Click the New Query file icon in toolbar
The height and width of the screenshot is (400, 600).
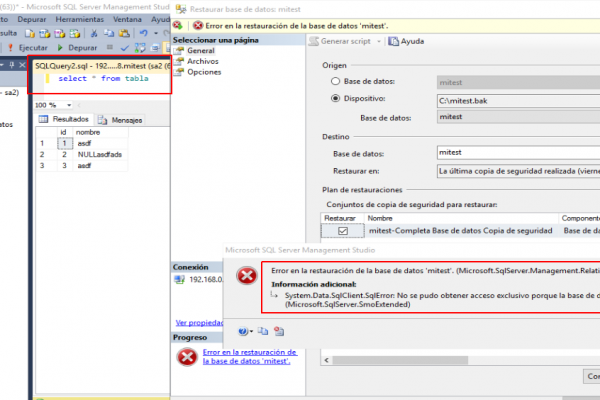tap(30, 34)
